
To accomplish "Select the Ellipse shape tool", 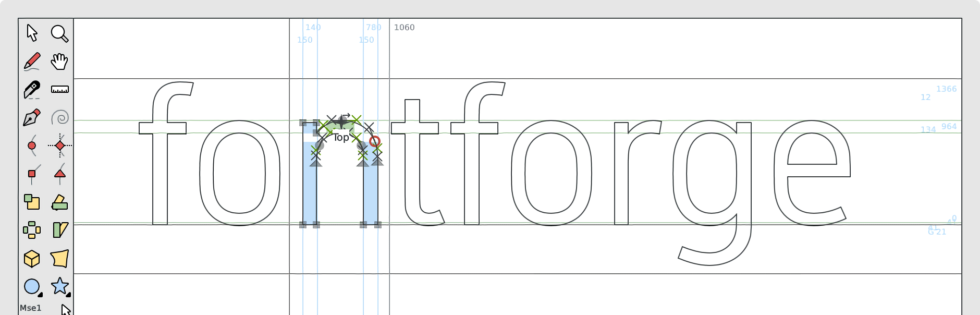I will pyautogui.click(x=32, y=286).
